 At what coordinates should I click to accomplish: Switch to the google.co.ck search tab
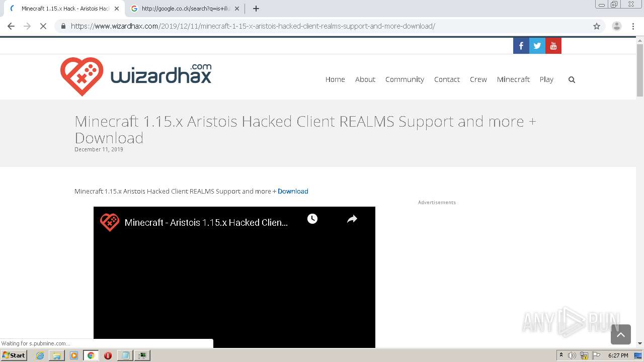(185, 9)
